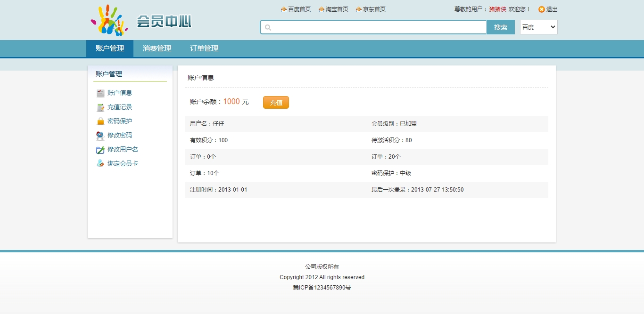Click the 修改用户名 edit icon
The width and height of the screenshot is (644, 314).
(x=100, y=150)
